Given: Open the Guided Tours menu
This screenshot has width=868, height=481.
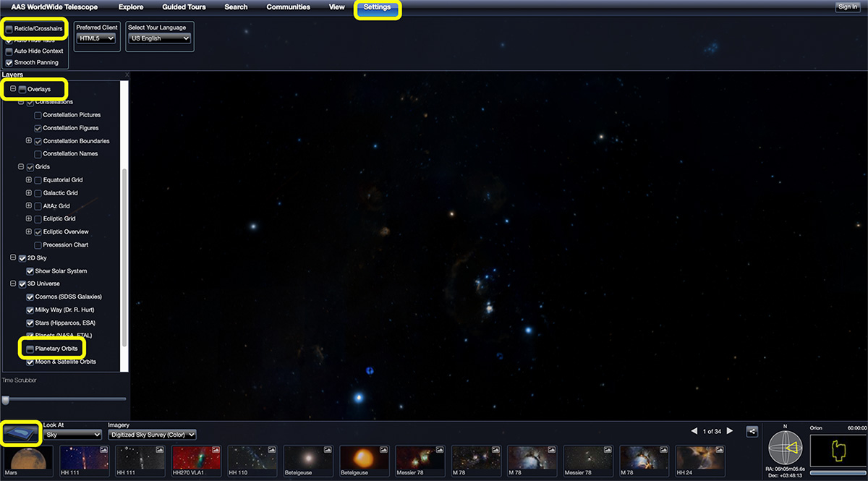Looking at the screenshot, I should tap(184, 7).
